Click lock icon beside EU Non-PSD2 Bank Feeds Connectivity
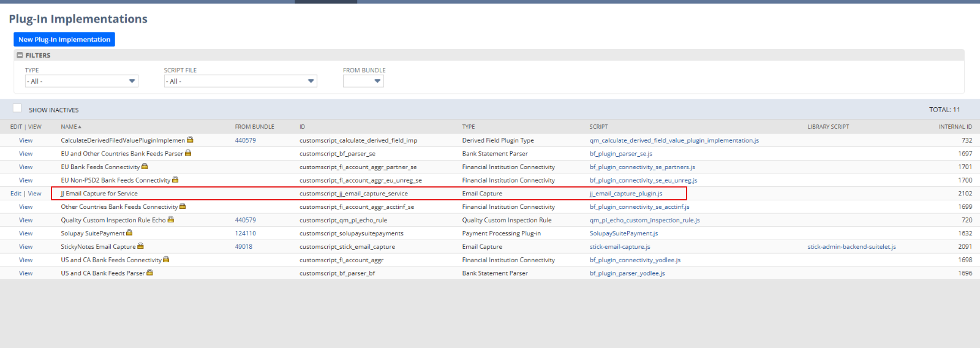 [x=175, y=180]
